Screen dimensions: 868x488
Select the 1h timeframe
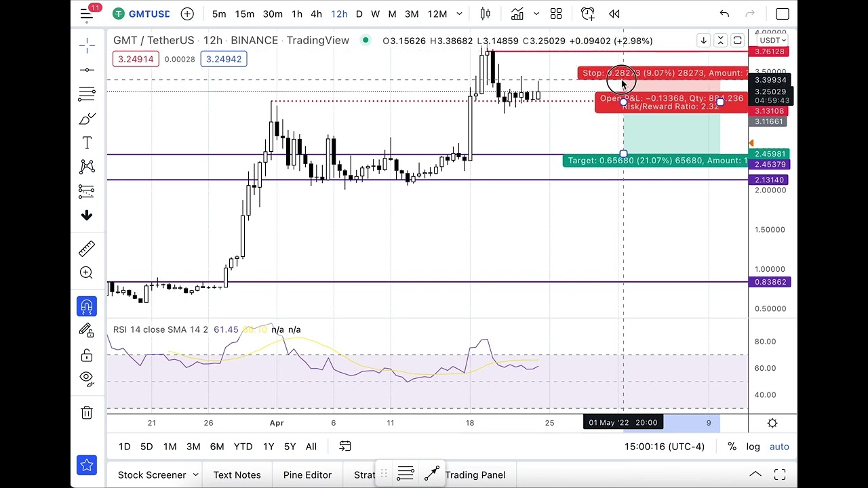click(297, 14)
